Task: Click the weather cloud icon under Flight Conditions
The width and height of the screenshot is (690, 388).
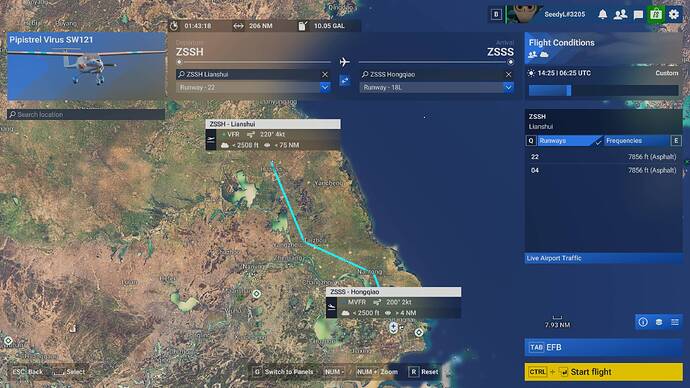Action: (544, 55)
